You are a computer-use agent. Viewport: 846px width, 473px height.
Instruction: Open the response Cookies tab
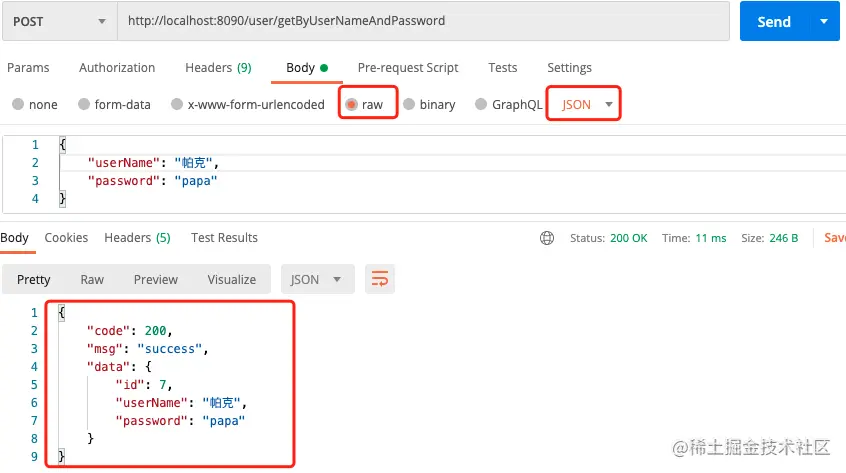coord(66,238)
